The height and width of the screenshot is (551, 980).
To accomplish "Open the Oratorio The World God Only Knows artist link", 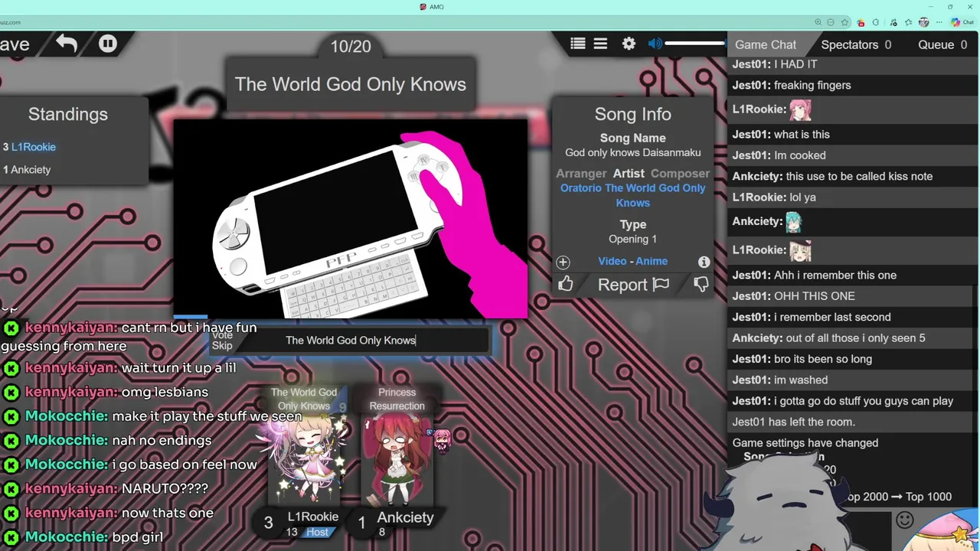I will [x=633, y=195].
